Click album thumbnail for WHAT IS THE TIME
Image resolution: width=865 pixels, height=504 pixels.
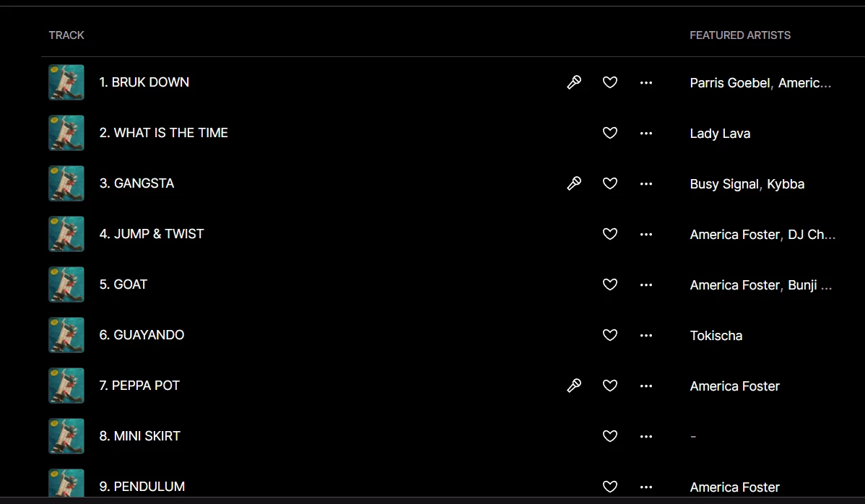[66, 133]
